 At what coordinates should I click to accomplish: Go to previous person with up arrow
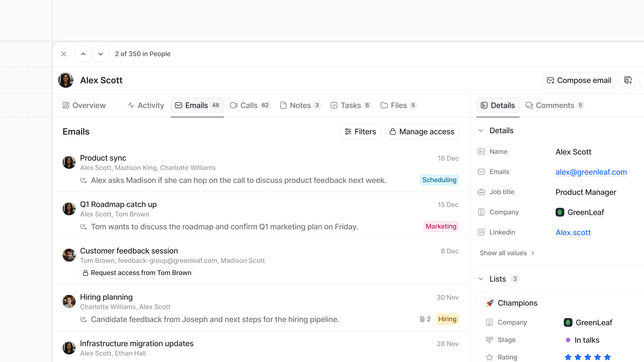83,54
